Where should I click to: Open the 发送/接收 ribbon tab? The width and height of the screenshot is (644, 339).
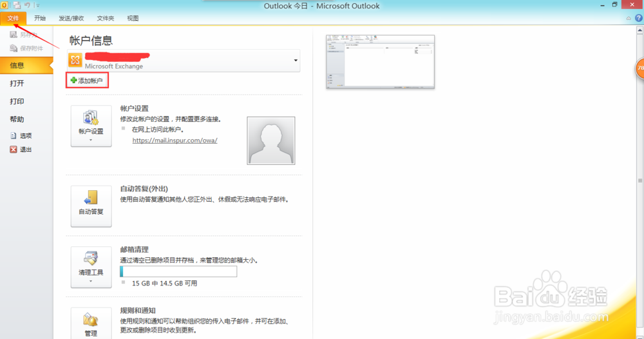click(71, 18)
